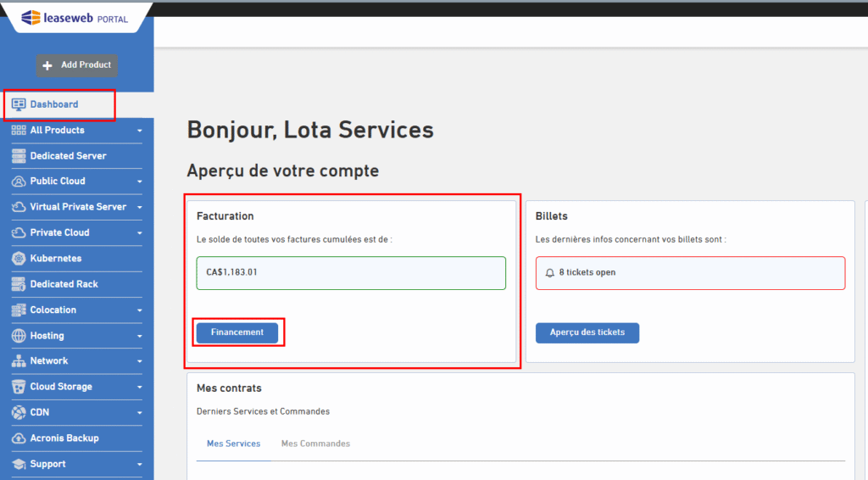Select the Mes Services tab
The width and height of the screenshot is (868, 480).
coord(233,444)
